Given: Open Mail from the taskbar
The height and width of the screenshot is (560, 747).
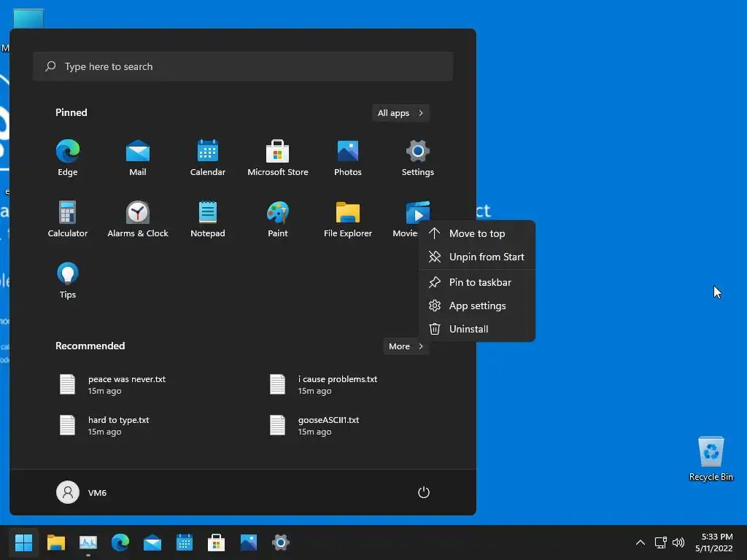Looking at the screenshot, I should click(152, 542).
